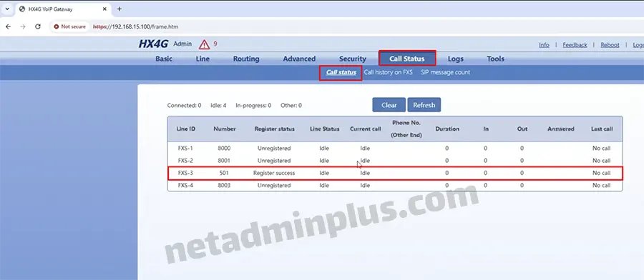Open the Advanced menu
Image resolution: width=644 pixels, height=280 pixels.
pyautogui.click(x=299, y=59)
